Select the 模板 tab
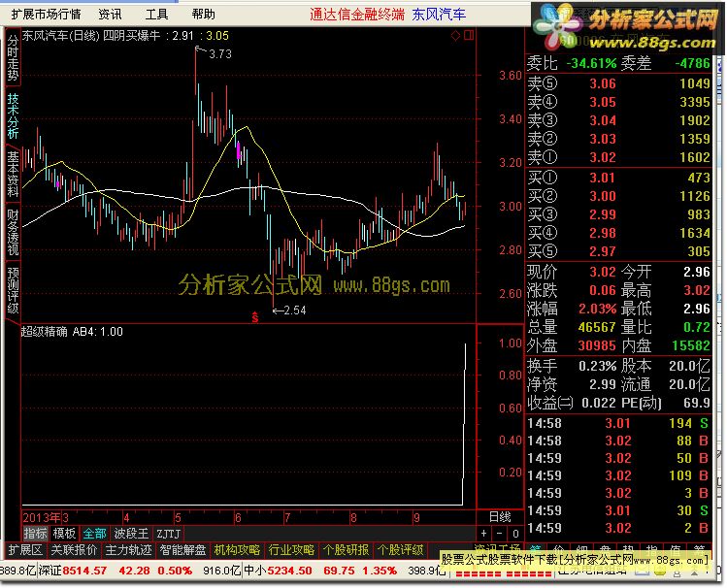Image resolution: width=727 pixels, height=588 pixels. pyautogui.click(x=64, y=534)
